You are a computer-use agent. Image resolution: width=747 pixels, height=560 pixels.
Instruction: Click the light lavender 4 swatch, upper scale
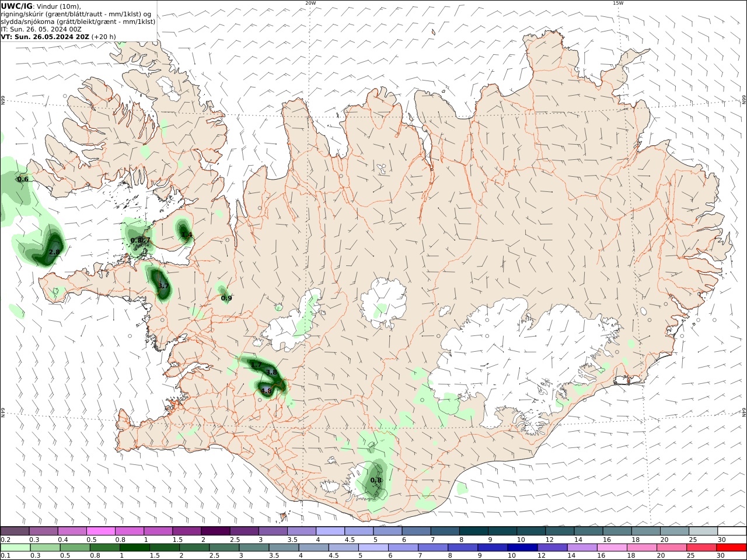click(330, 531)
